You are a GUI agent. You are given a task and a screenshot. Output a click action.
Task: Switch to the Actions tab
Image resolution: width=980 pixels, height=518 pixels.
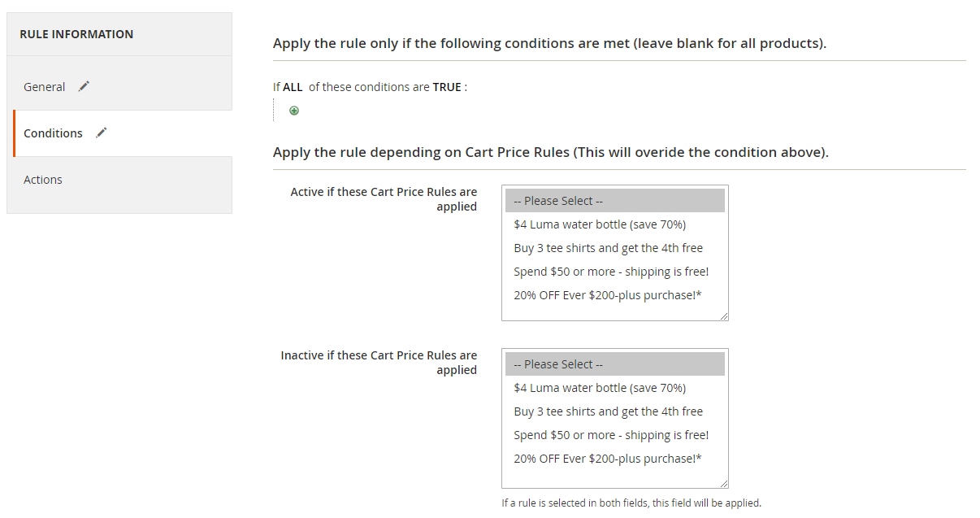pos(43,180)
